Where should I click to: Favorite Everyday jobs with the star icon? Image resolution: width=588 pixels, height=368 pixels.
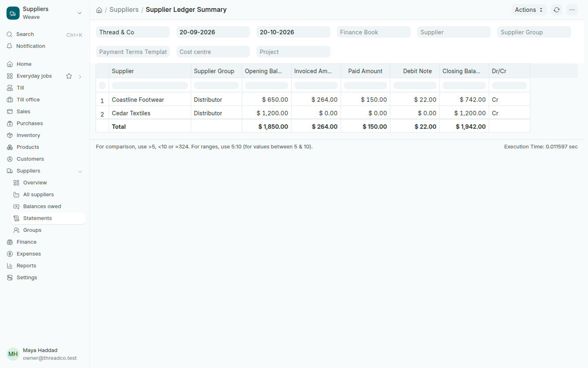pyautogui.click(x=69, y=76)
